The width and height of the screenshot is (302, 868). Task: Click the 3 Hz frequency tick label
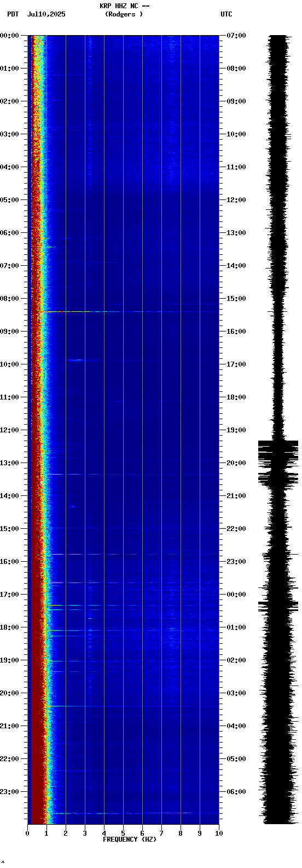pos(85,833)
